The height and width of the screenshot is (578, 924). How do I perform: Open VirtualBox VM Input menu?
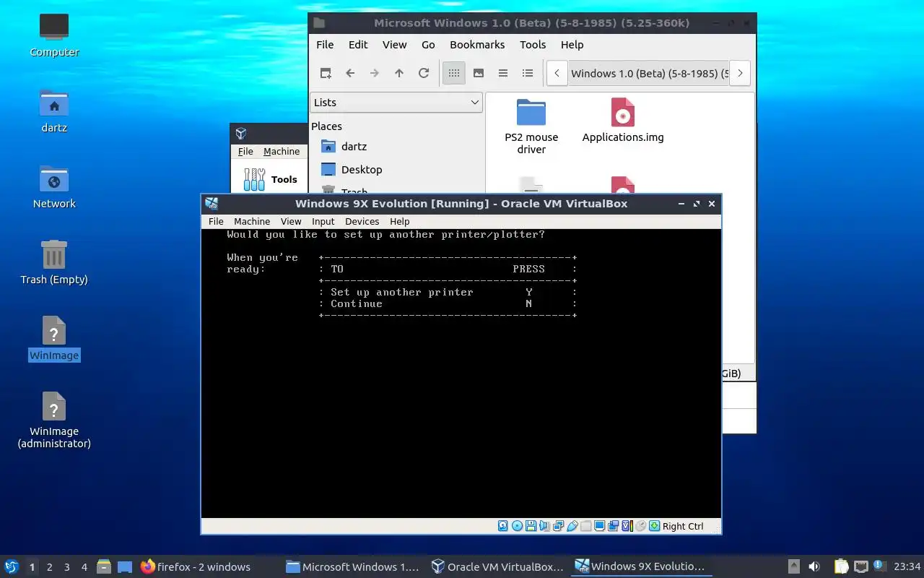(x=323, y=221)
